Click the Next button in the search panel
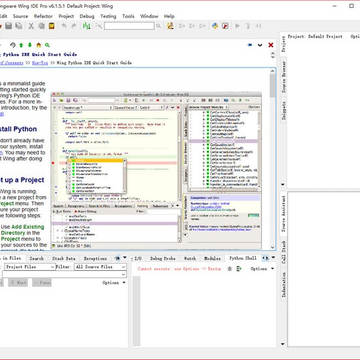The height and width of the screenshot is (360, 360). pyautogui.click(x=18, y=283)
